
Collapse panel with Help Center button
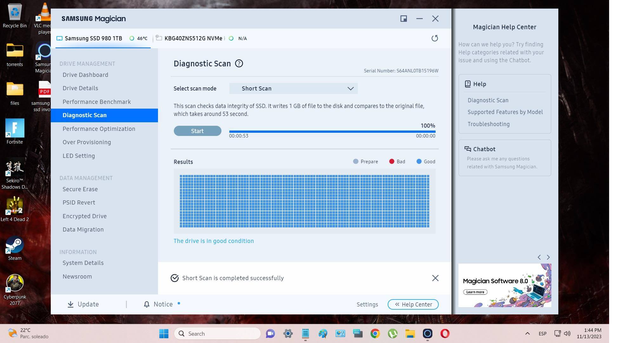tap(413, 305)
